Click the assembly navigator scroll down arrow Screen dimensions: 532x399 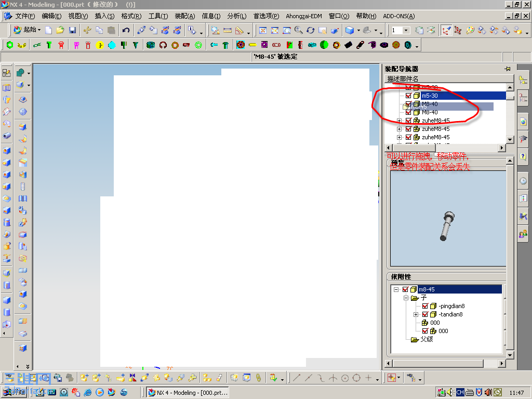[510, 139]
